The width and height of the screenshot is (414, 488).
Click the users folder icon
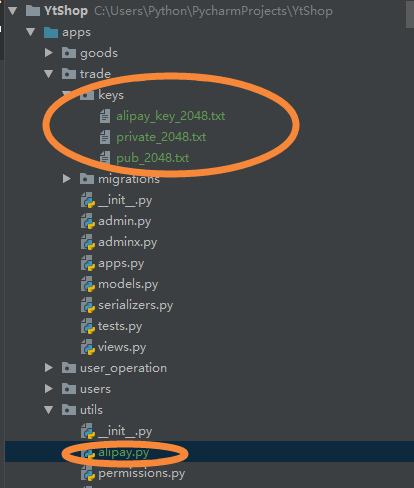point(69,389)
